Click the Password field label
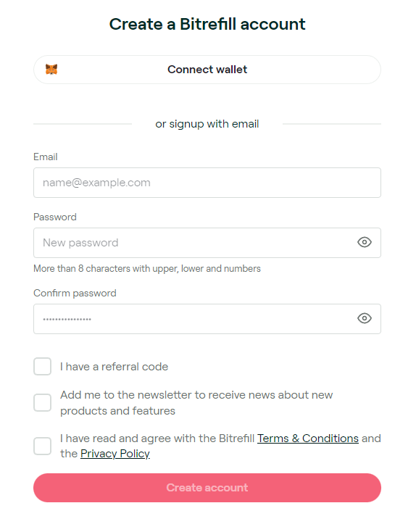 click(x=55, y=217)
